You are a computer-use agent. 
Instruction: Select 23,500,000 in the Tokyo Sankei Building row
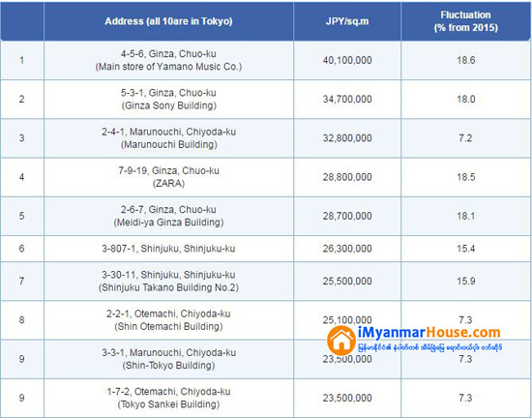pos(347,398)
